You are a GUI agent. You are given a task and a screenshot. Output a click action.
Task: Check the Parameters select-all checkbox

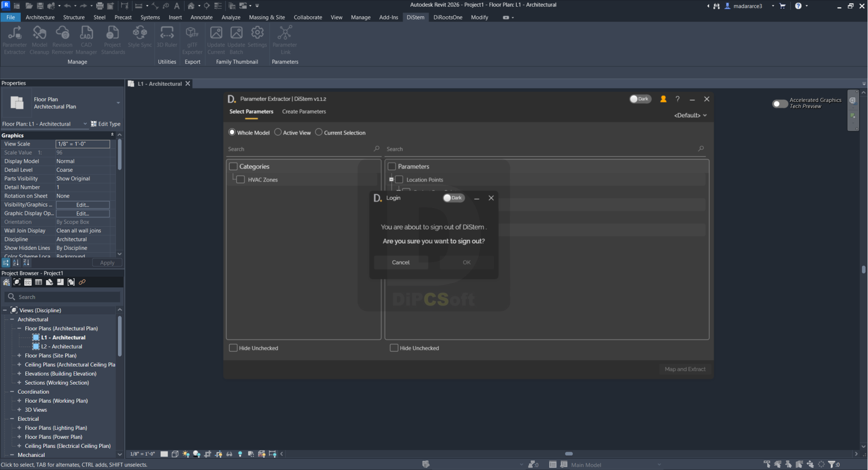tap(392, 166)
